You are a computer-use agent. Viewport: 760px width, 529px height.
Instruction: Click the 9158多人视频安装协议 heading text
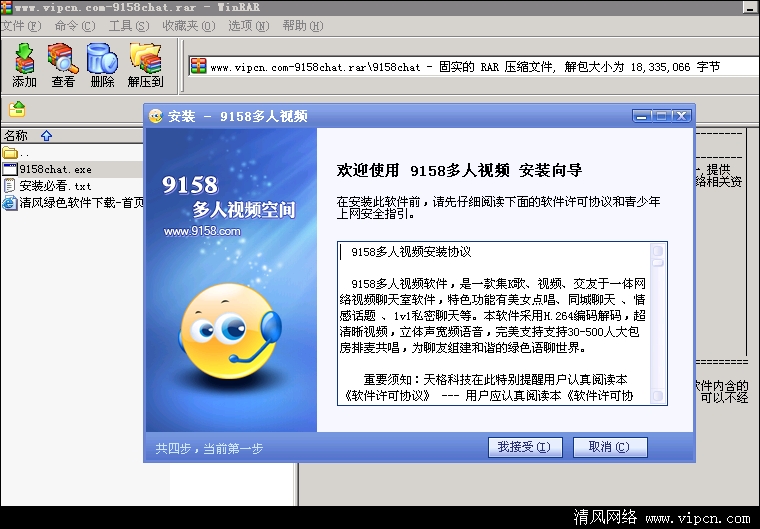(411, 252)
